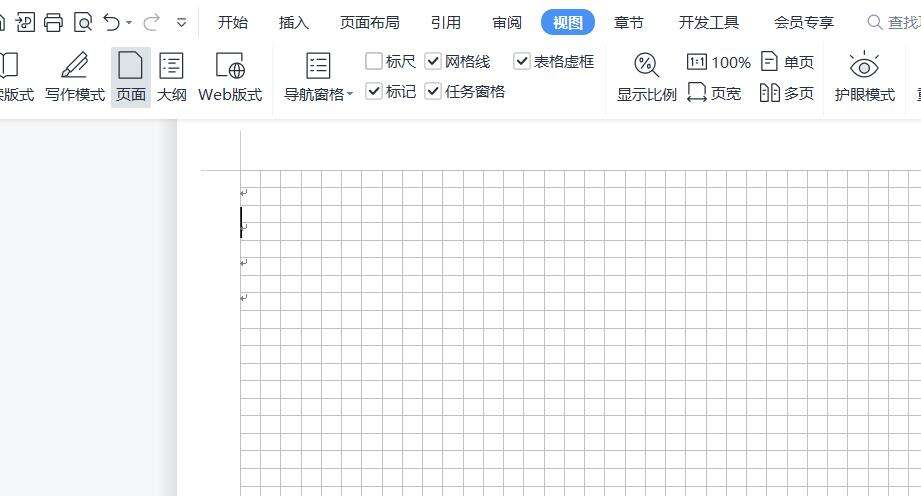Select 多页 multiple pages view
The width and height of the screenshot is (921, 496).
coord(787,93)
